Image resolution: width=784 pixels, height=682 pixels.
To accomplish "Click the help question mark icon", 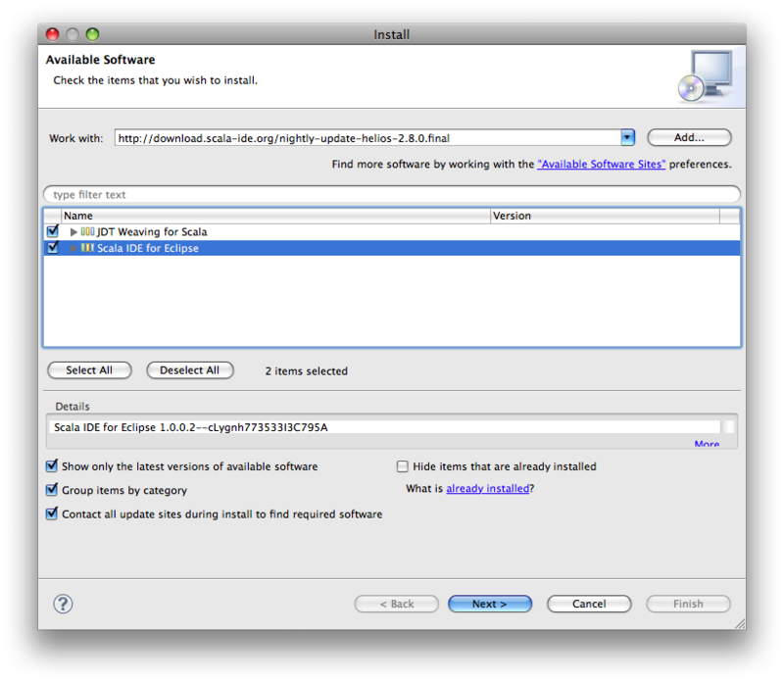I will coord(63,604).
